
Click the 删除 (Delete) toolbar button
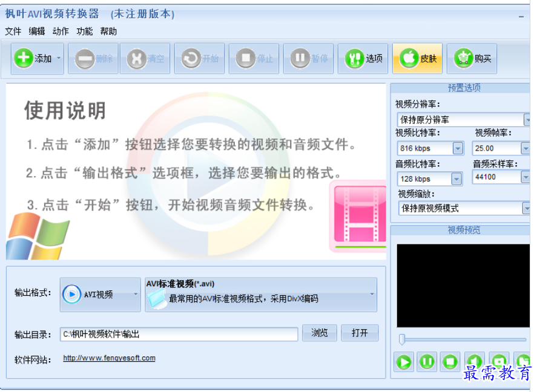point(93,59)
